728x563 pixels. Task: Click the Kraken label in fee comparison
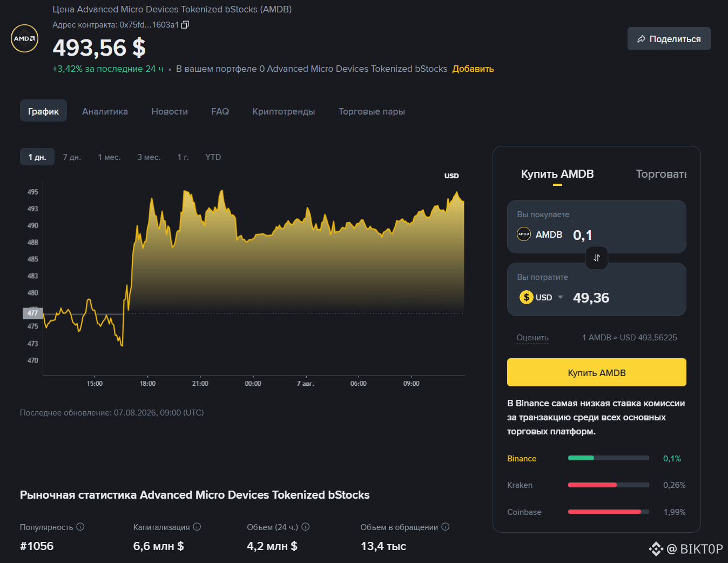click(520, 485)
